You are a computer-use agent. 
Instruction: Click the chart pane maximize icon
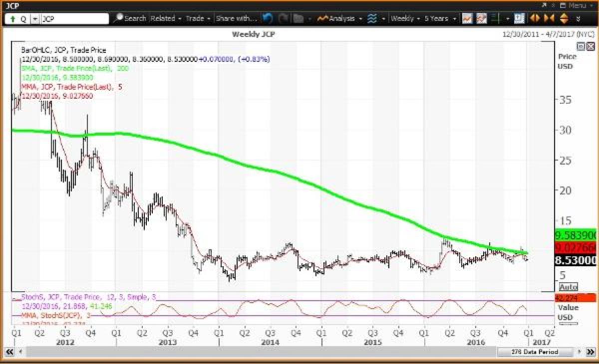tap(581, 46)
